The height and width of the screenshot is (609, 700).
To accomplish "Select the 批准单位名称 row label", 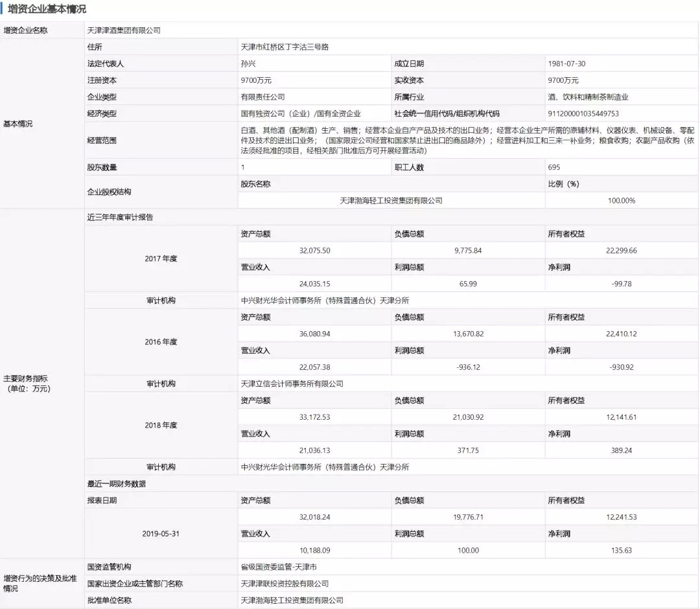I will coord(109,601).
